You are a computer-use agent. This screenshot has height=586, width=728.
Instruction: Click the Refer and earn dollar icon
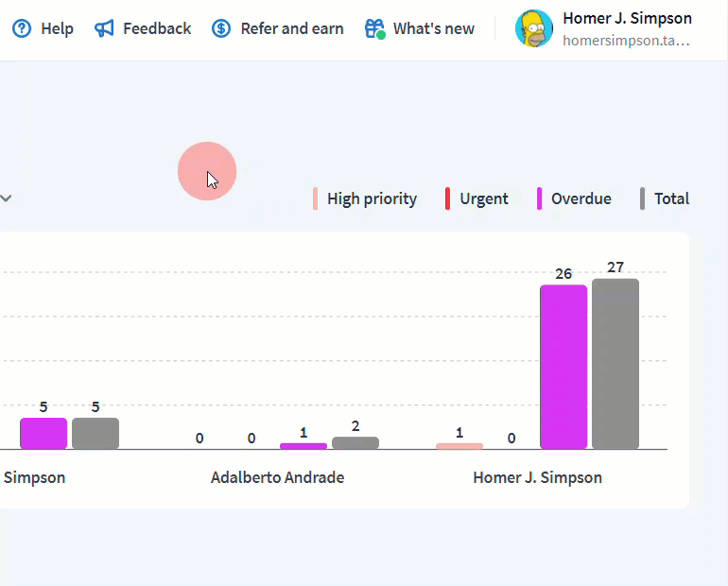click(x=221, y=28)
